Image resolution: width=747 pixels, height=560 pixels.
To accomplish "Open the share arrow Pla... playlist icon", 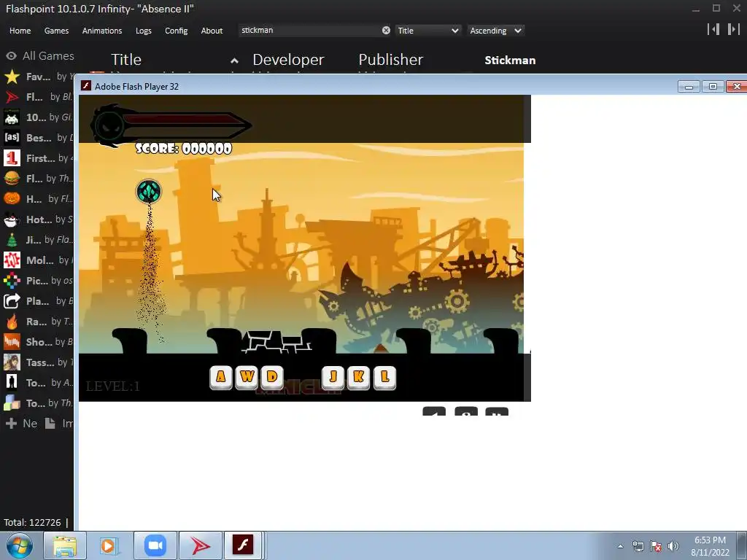I will [12, 301].
